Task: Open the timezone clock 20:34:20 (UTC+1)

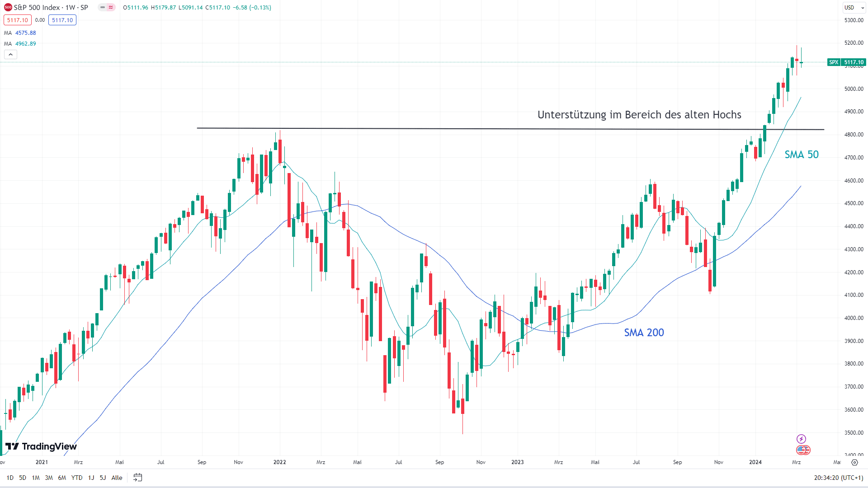Action: coord(838,478)
